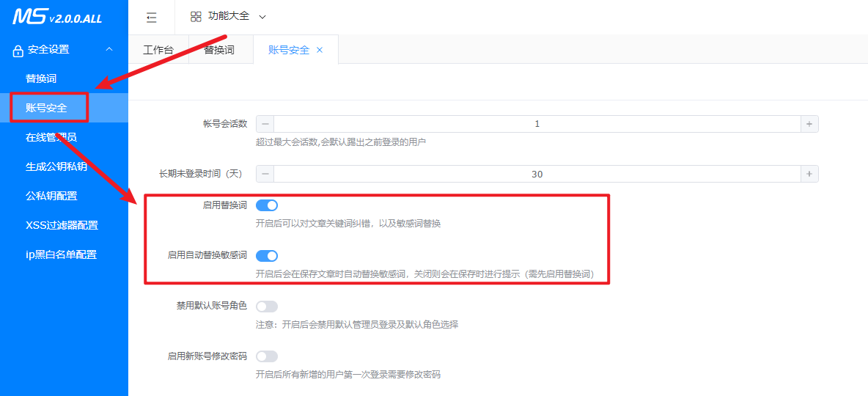Click the 功能大全 grid icon

click(x=196, y=16)
